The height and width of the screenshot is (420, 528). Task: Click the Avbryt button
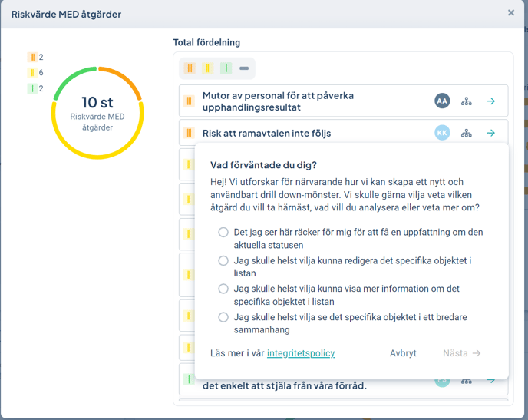click(x=403, y=353)
